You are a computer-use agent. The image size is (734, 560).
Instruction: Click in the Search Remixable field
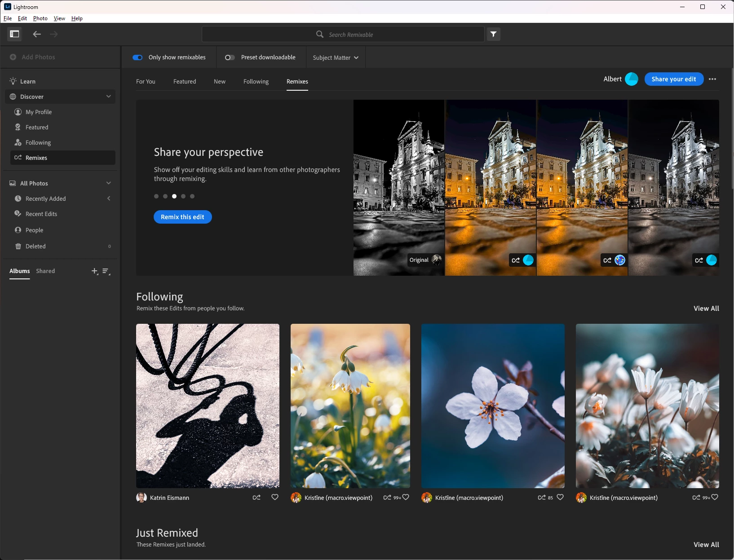point(350,35)
